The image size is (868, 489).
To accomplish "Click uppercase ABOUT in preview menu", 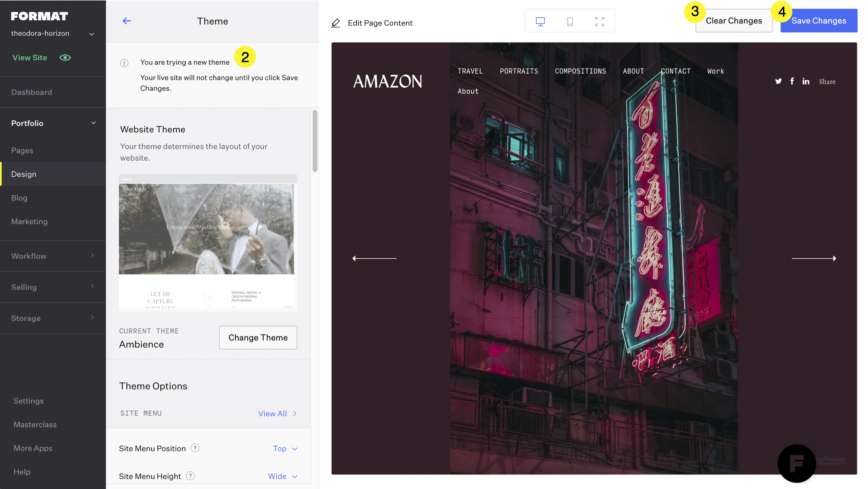I will 633,71.
